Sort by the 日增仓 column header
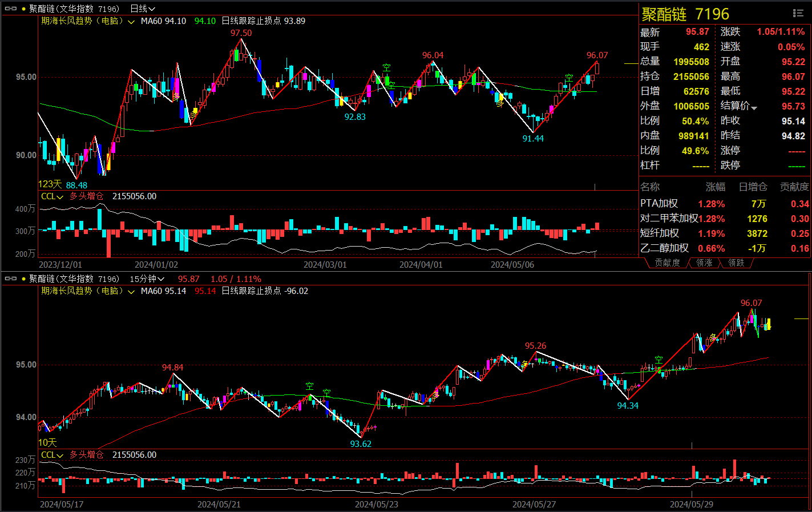The width and height of the screenshot is (812, 512). [753, 187]
